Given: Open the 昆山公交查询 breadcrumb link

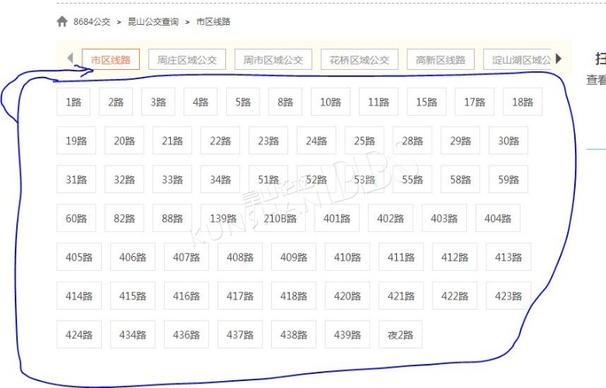Looking at the screenshot, I should coord(153,22).
